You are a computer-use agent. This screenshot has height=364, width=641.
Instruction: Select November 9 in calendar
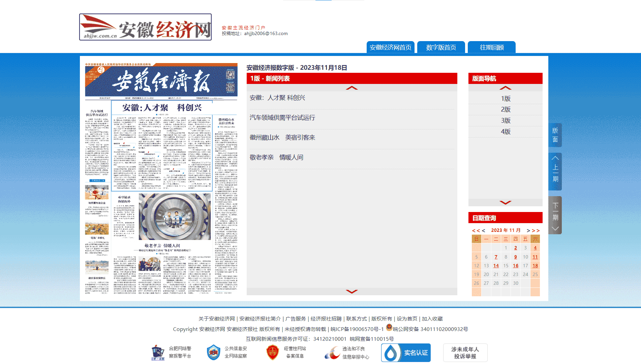[x=516, y=257]
